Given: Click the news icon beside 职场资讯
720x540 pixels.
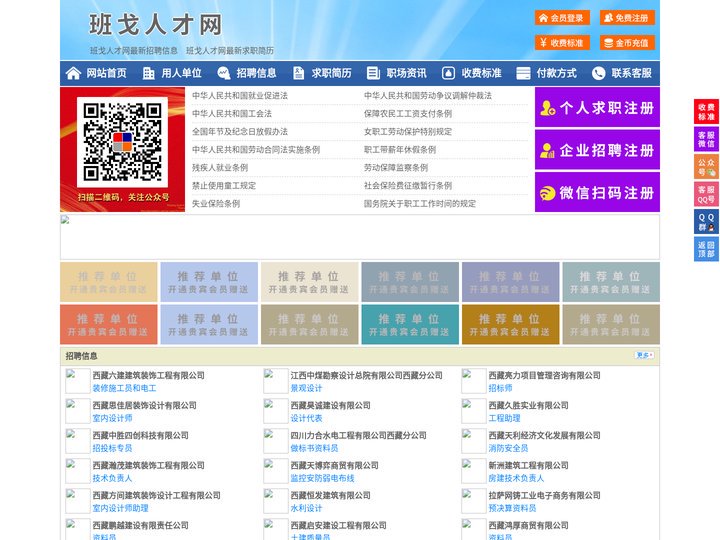Looking at the screenshot, I should (x=373, y=73).
